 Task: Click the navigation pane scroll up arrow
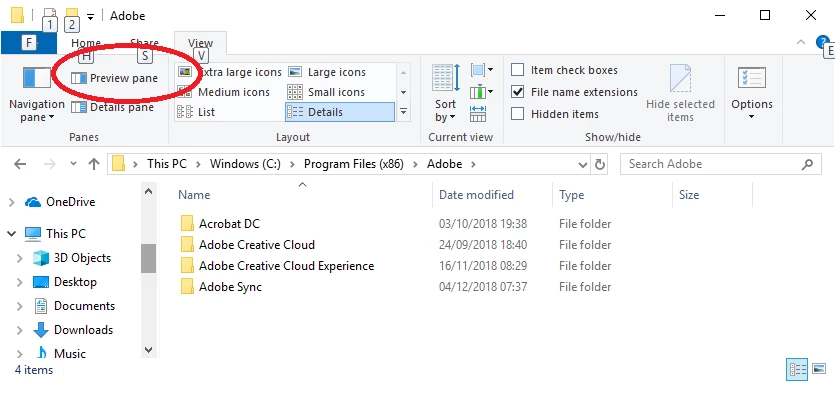coord(149,192)
